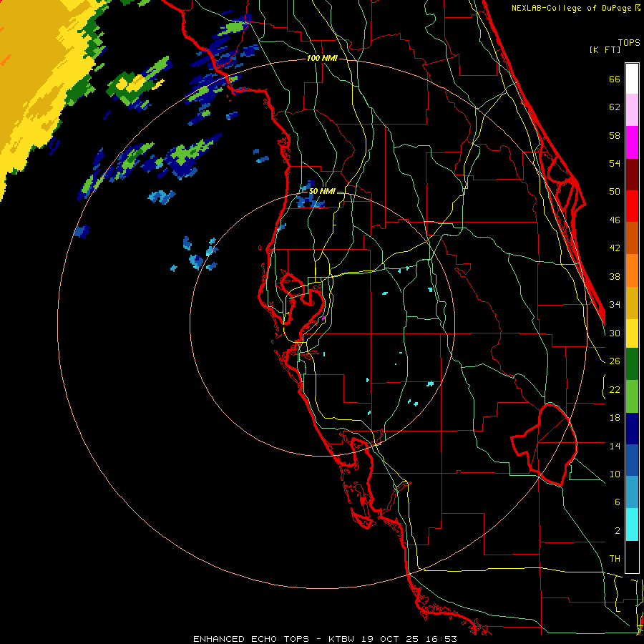This screenshot has width=644, height=644.
Task: Click the 16:53 time in the caption
Action: click(x=441, y=639)
